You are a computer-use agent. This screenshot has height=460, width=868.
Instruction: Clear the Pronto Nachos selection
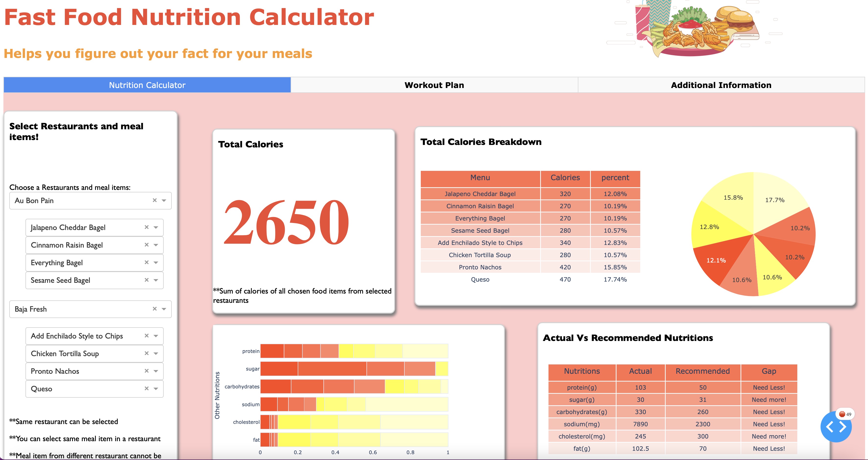(x=146, y=371)
